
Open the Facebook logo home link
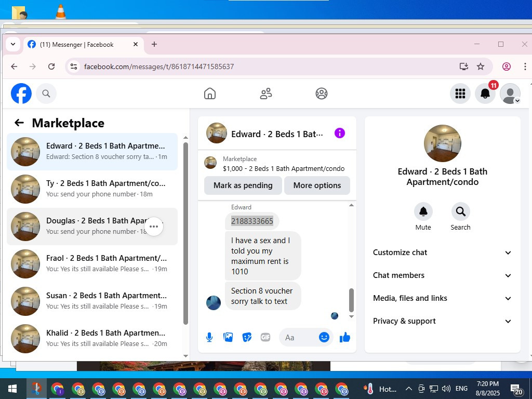tap(21, 94)
